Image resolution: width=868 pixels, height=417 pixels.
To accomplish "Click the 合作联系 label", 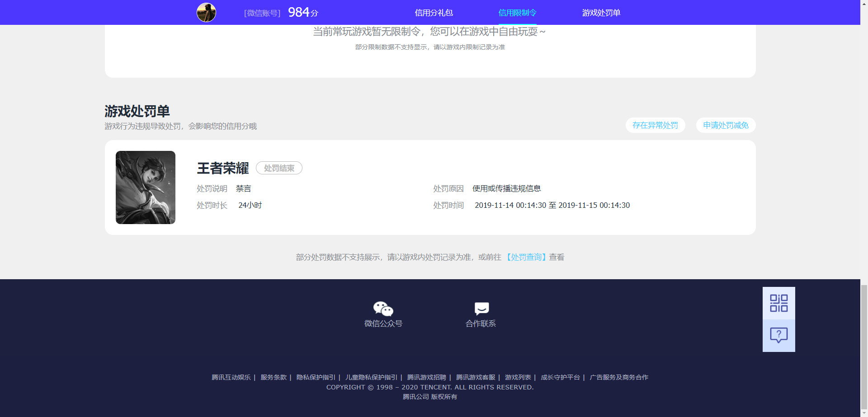I will click(481, 323).
